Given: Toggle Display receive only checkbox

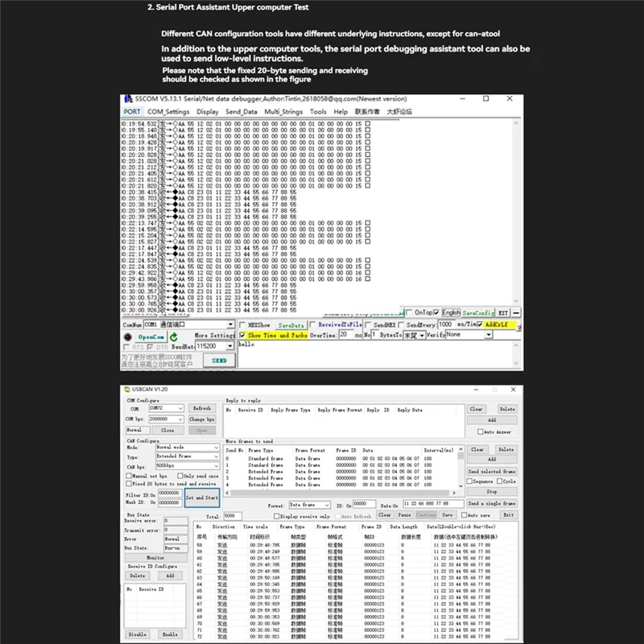Looking at the screenshot, I should 276,516.
